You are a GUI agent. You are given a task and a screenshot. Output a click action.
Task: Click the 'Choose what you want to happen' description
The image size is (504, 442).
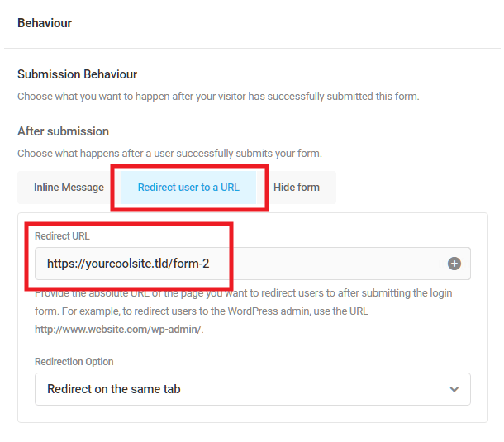218,97
